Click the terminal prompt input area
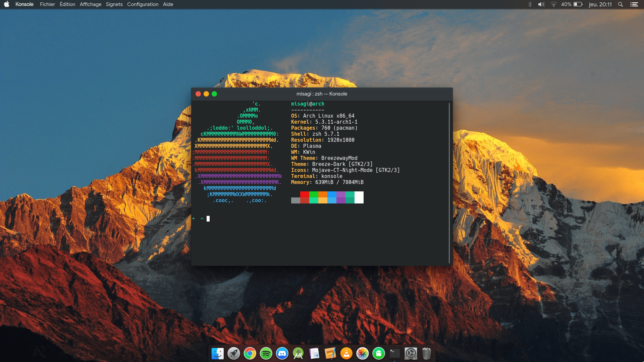Screen dimensions: 644x362 coord(208,218)
